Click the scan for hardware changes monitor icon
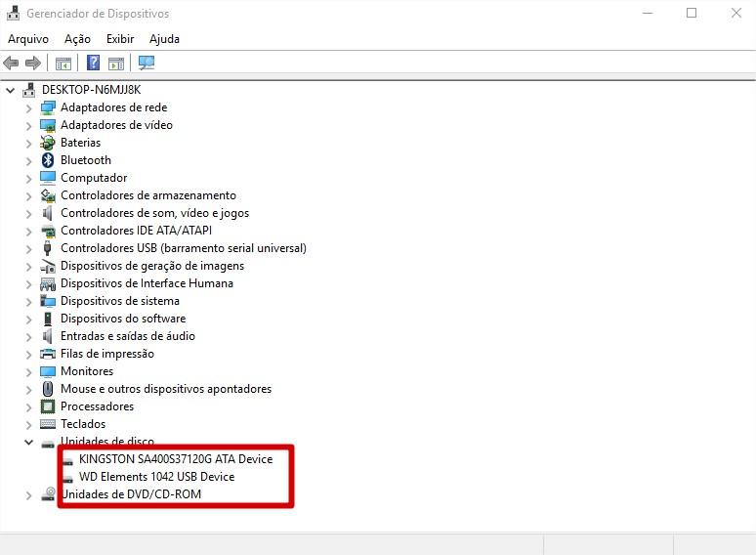The width and height of the screenshot is (756, 555). 147,63
